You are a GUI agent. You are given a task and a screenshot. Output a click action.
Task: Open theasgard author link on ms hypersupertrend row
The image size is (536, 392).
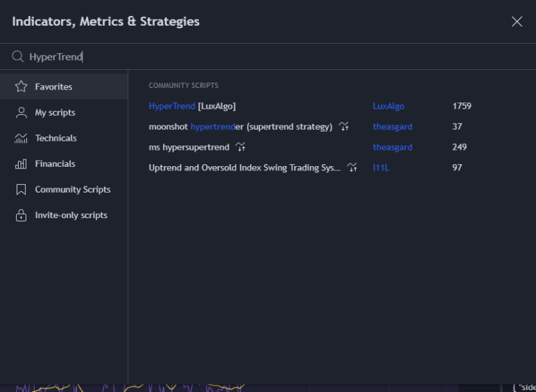point(392,147)
